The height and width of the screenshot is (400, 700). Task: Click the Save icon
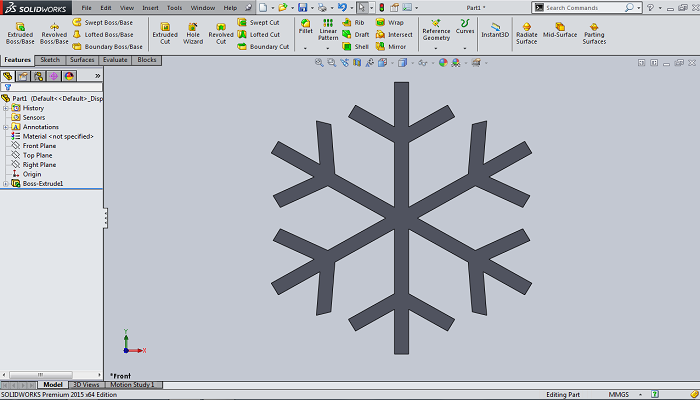(303, 8)
